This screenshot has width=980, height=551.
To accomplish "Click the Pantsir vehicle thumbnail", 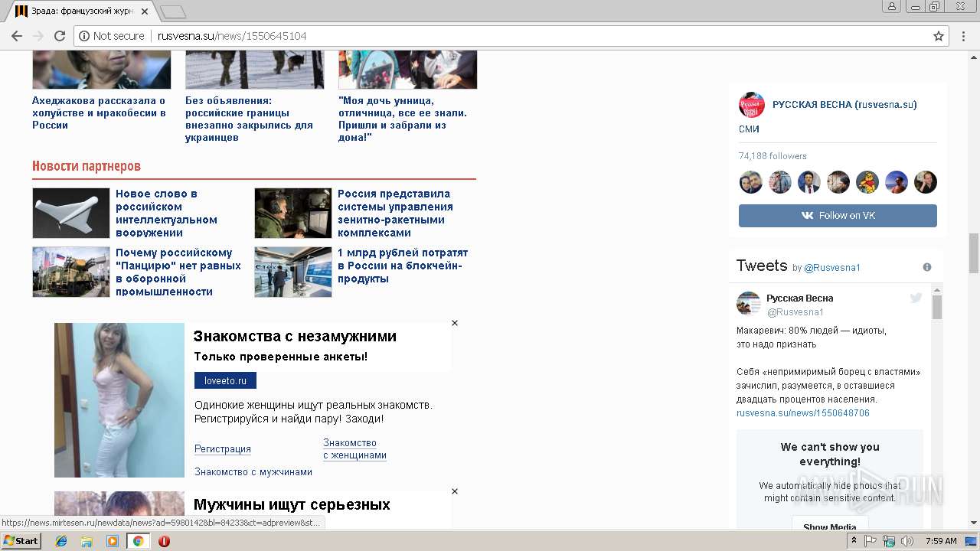I will point(71,272).
